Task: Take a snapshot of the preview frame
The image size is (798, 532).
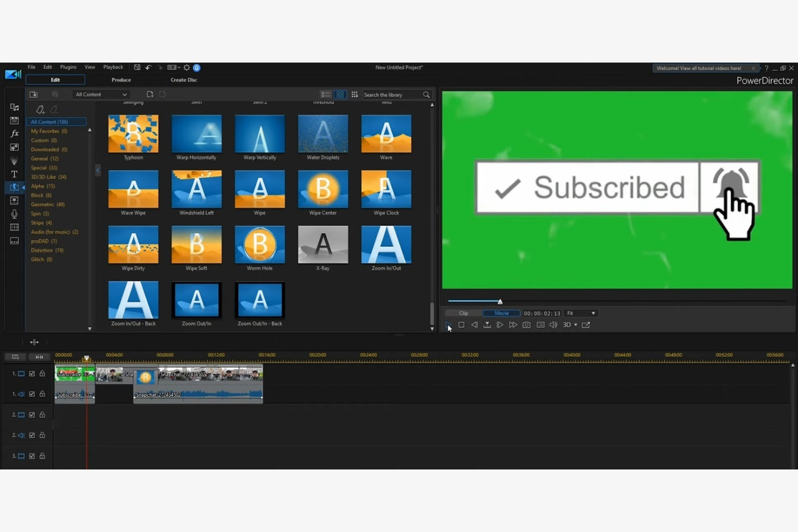Action: (x=526, y=324)
